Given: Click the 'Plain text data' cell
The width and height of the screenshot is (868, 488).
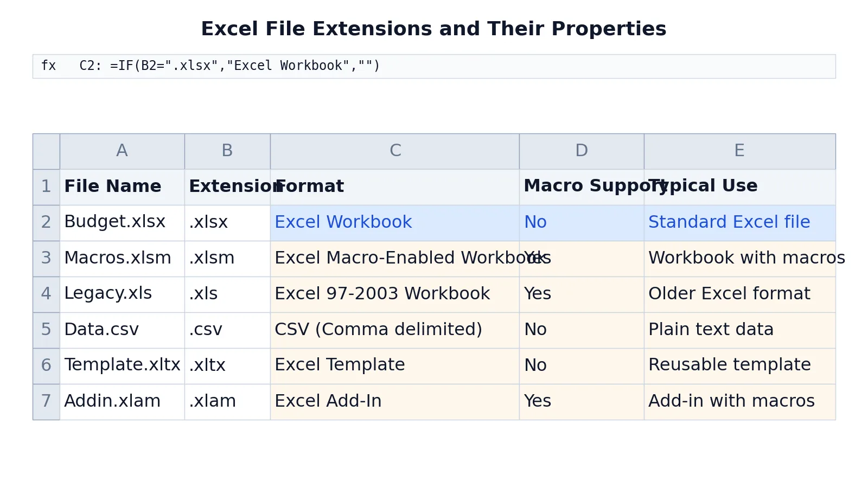Looking at the screenshot, I should [739, 330].
